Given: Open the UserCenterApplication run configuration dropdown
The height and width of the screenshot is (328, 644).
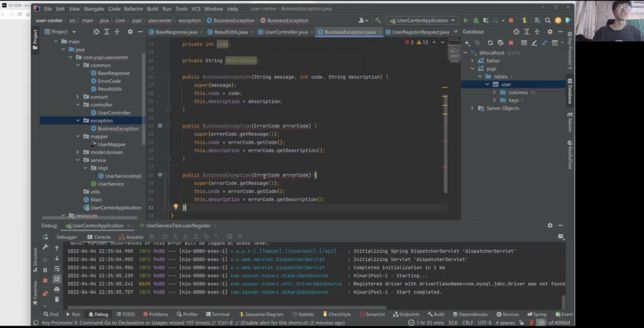Looking at the screenshot, I should 422,20.
